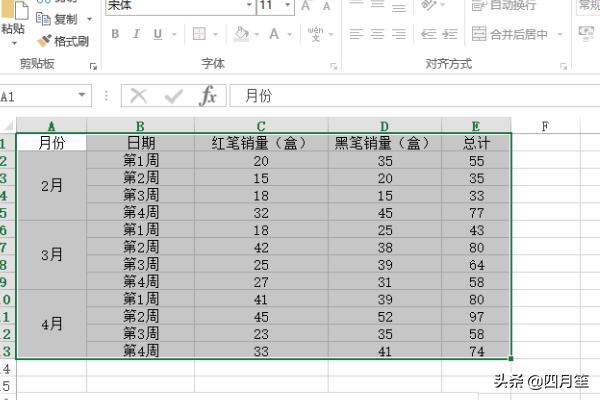The width and height of the screenshot is (600, 400).
Task: Click the Top Align icon
Action: click(x=356, y=4)
